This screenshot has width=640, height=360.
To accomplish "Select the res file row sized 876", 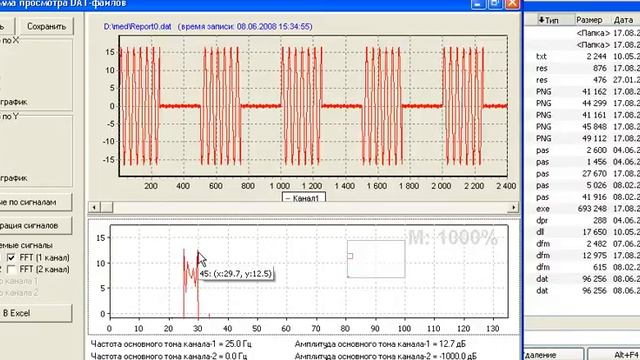I will click(x=582, y=68).
